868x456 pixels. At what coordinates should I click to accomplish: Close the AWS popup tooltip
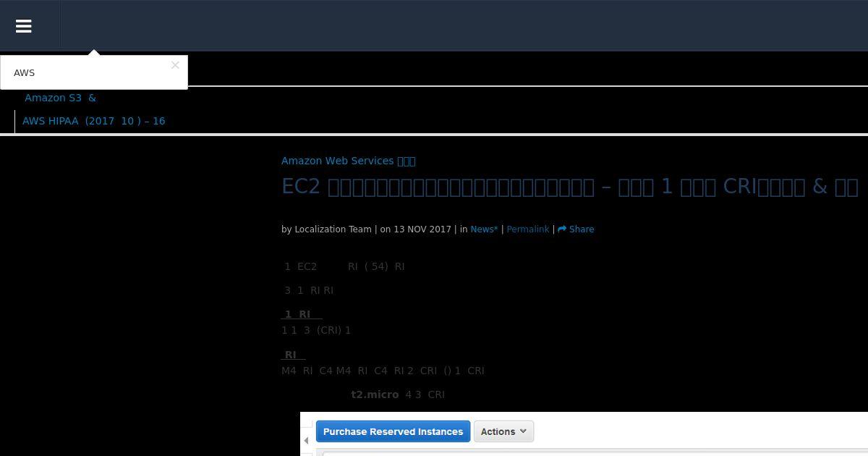coord(175,65)
